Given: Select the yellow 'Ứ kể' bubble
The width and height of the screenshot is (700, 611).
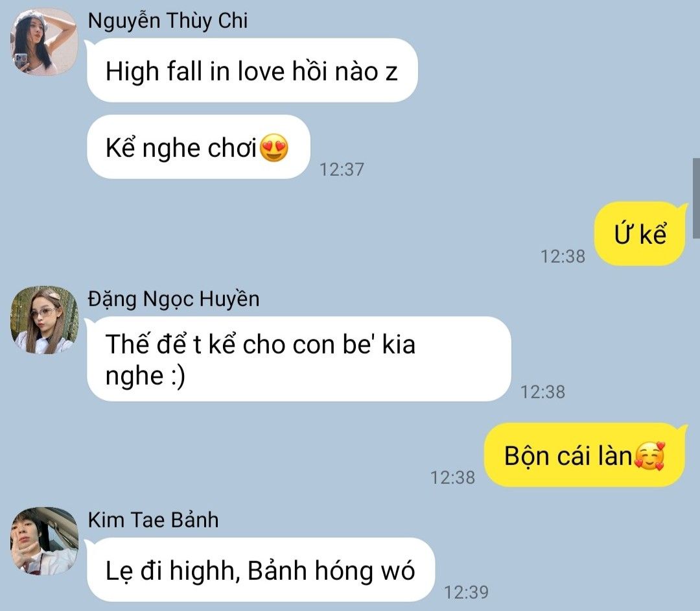Looking at the screenshot, I should tap(640, 234).
